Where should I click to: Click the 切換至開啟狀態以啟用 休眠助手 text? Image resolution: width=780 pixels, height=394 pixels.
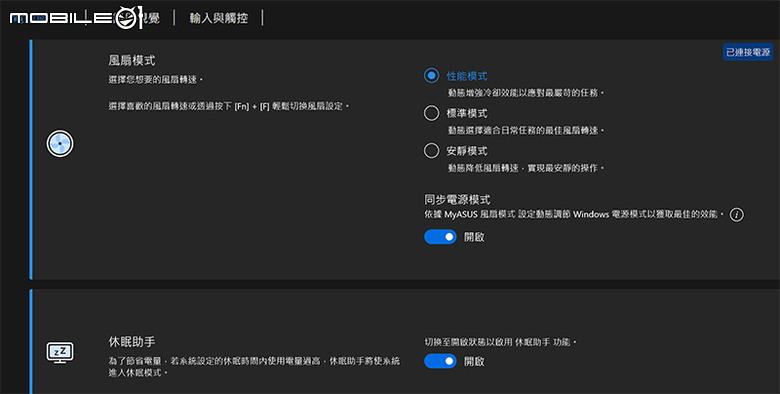[x=500, y=342]
